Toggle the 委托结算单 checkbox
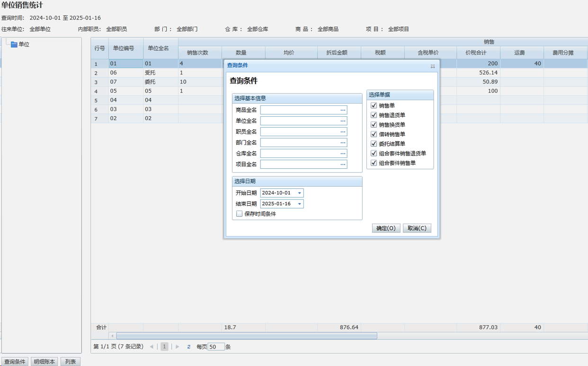588x366 pixels. coord(374,144)
